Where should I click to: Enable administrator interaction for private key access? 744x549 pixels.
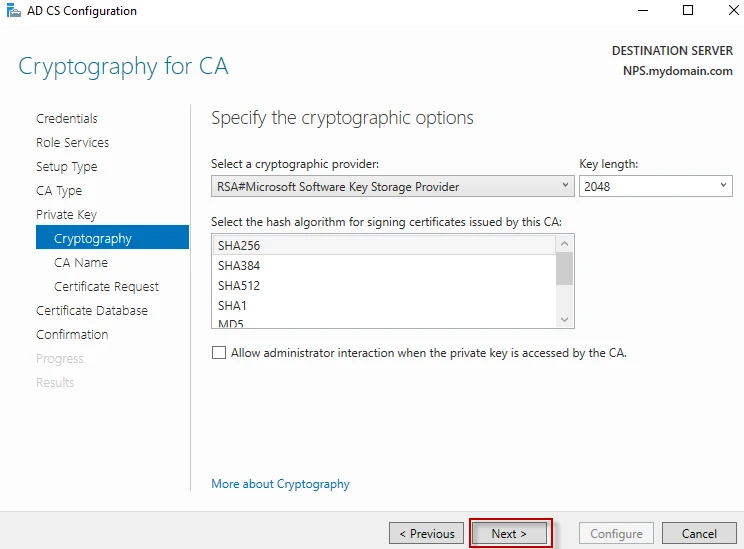click(x=219, y=353)
